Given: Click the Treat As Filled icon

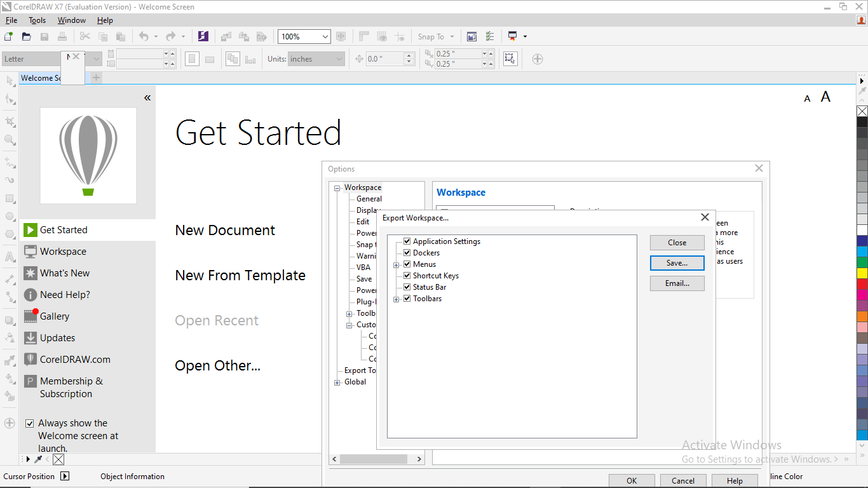Looking at the screenshot, I should point(510,59).
